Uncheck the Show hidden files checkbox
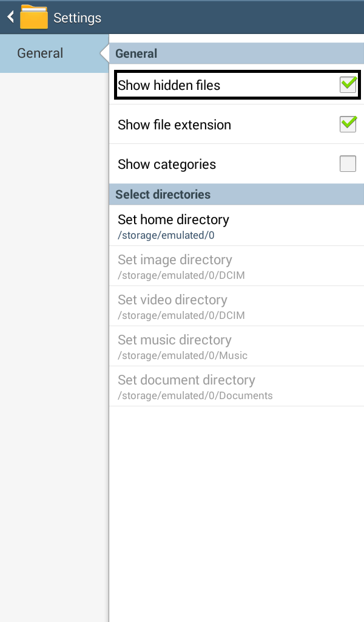The width and height of the screenshot is (364, 622). (348, 85)
